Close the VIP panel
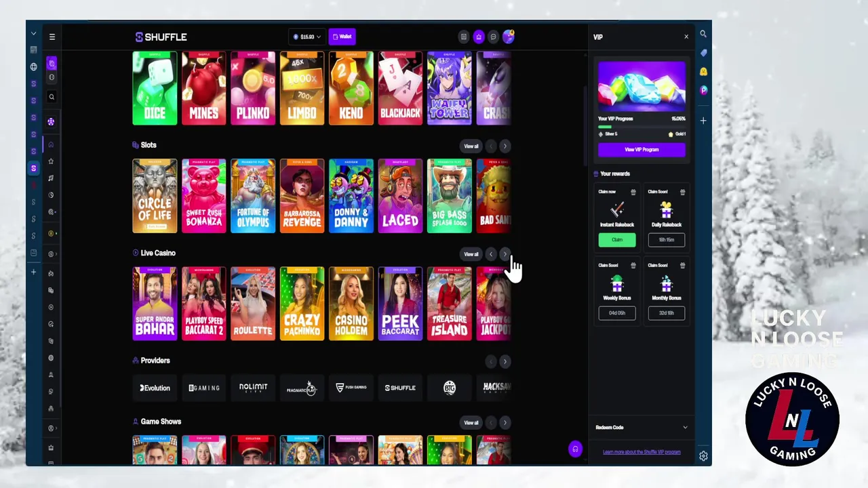The image size is (868, 488). coord(686,37)
